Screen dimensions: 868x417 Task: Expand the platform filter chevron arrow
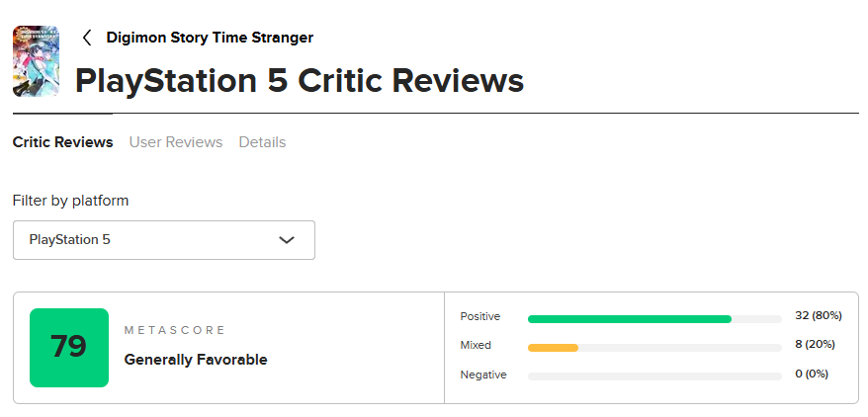point(287,240)
